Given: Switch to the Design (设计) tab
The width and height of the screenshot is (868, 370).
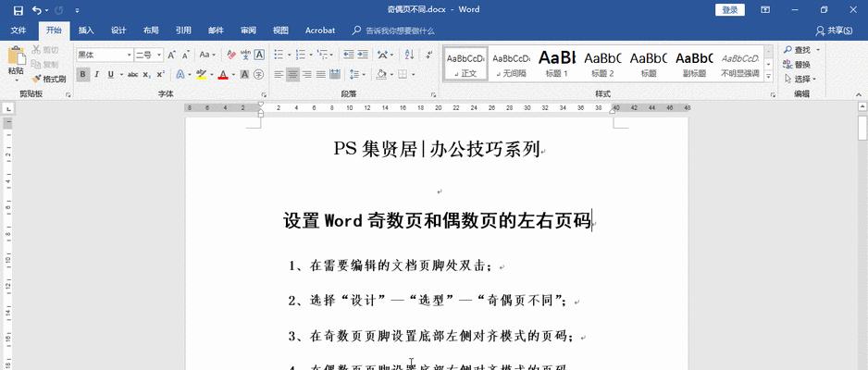Looking at the screenshot, I should point(118,31).
